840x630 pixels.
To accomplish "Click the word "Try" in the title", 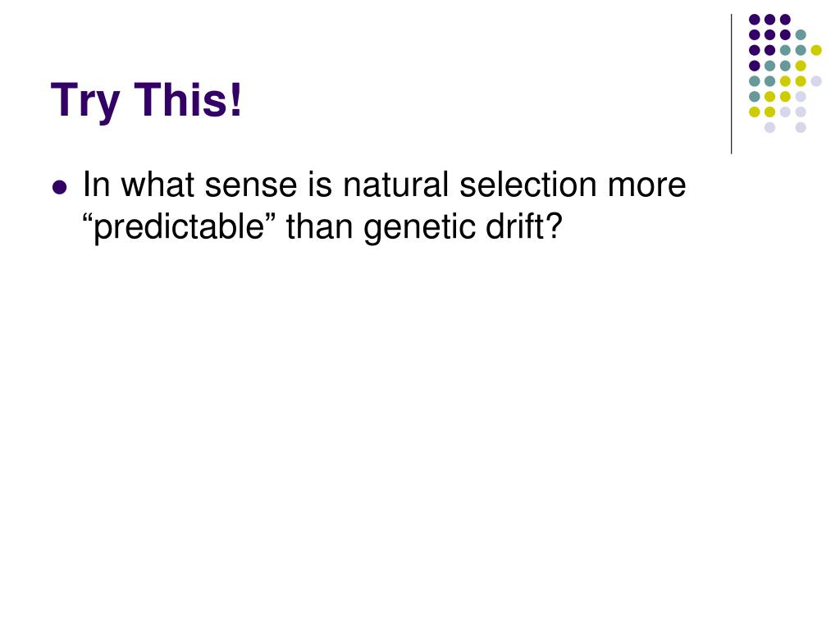I will [84, 100].
